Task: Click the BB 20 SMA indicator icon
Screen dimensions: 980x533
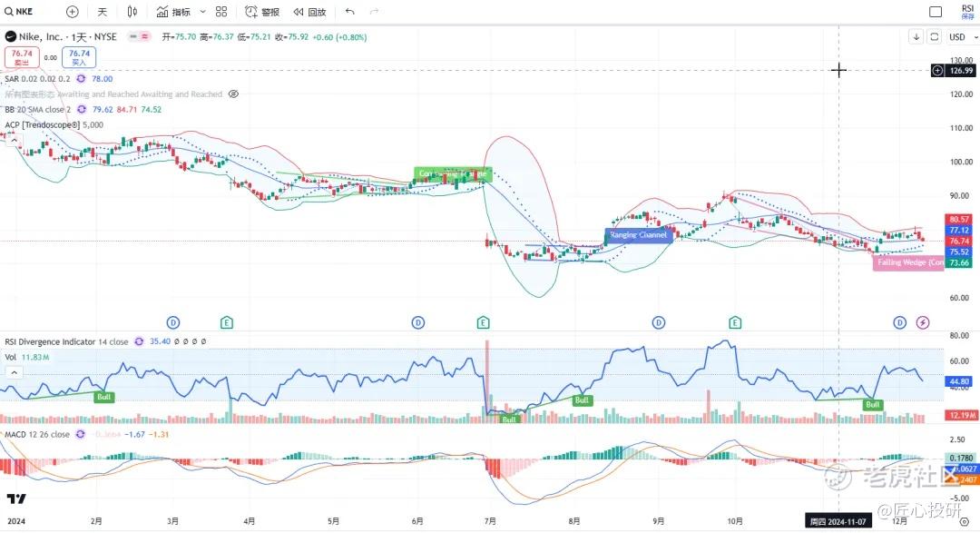Action: click(x=82, y=110)
